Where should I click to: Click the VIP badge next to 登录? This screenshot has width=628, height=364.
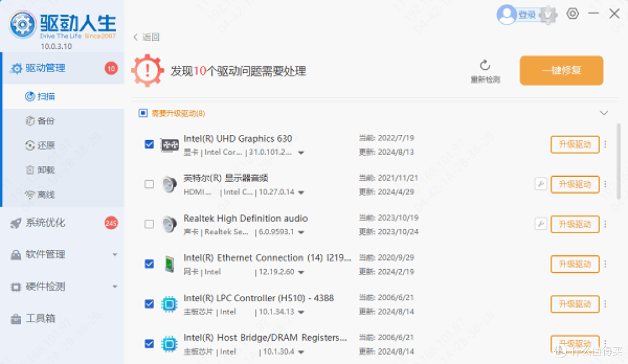(x=548, y=15)
